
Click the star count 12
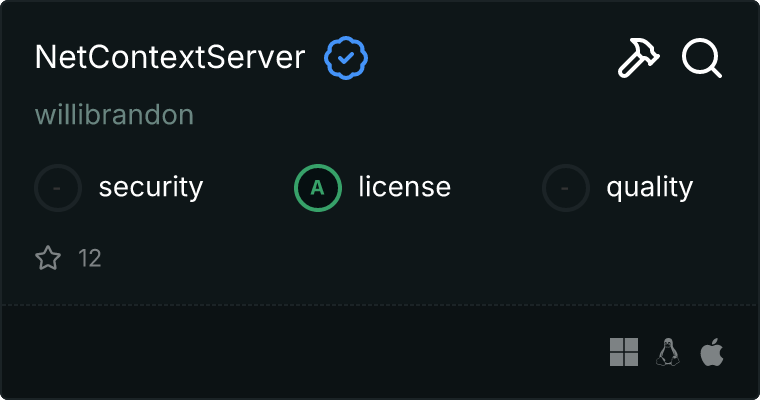point(90,259)
